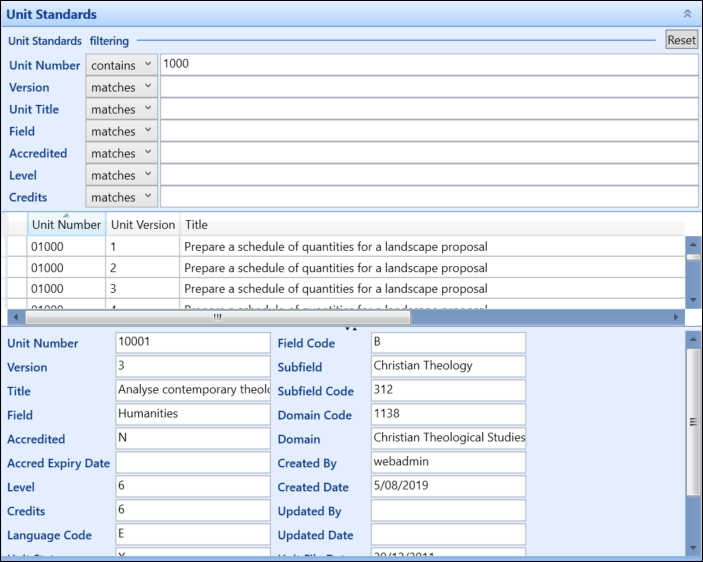This screenshot has height=562, width=703.
Task: Click the Unit Number filter text field
Action: (x=428, y=64)
